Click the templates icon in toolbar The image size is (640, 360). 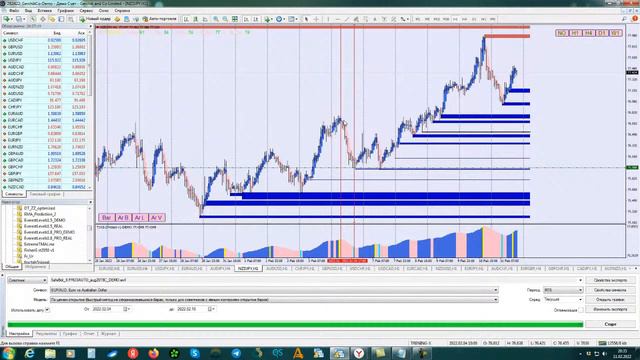(x=292, y=19)
